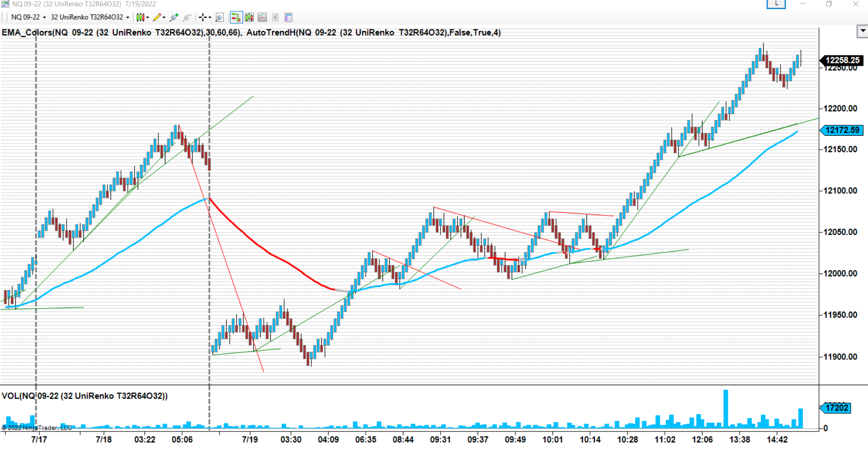
Task: Show the Data Box magnifier panel
Action: coord(219,17)
